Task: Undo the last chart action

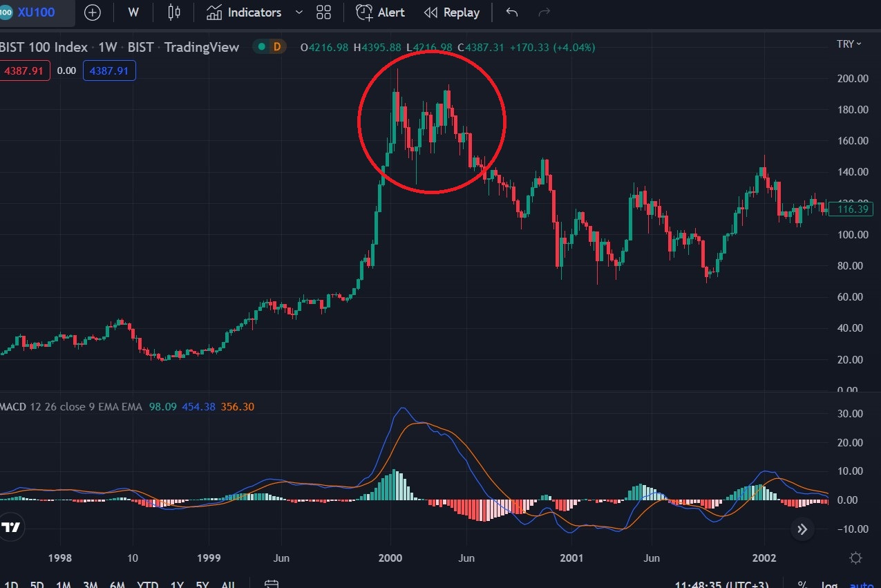Action: pos(511,12)
